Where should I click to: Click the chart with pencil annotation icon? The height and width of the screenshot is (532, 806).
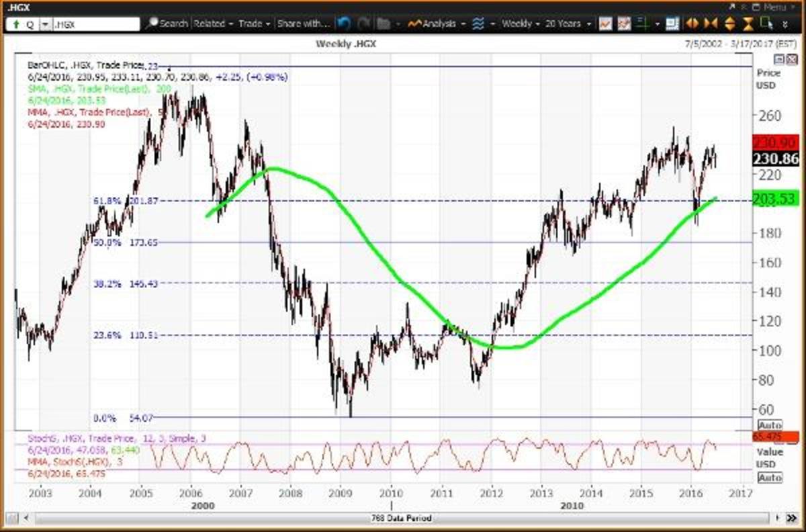click(x=624, y=24)
